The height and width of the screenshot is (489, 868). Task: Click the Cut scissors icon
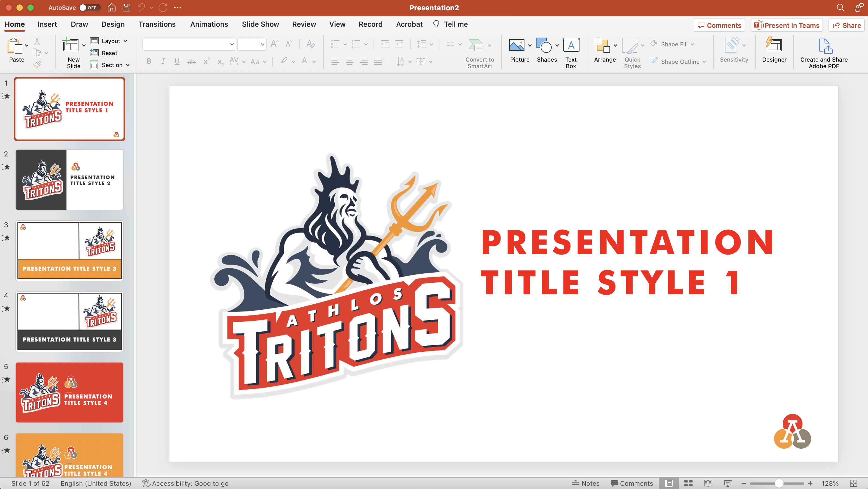[x=37, y=41]
